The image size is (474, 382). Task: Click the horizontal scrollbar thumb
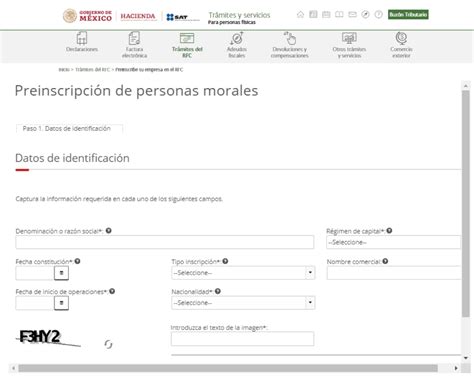tap(228, 368)
